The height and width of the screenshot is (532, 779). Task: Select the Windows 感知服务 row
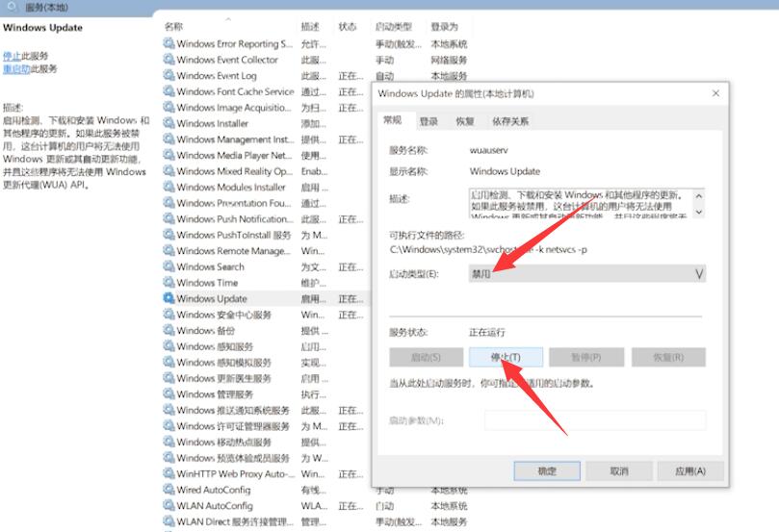coord(266,346)
